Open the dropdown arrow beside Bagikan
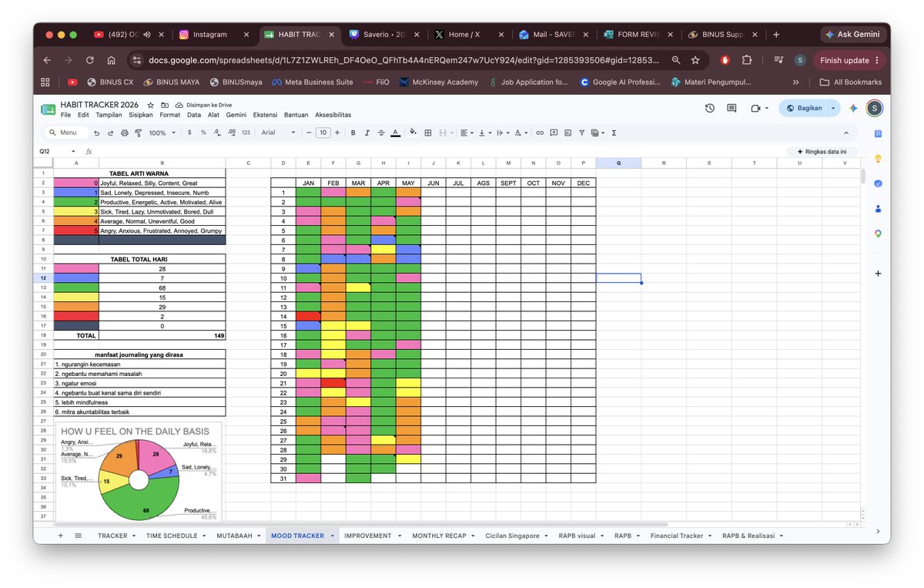Screen dimensions: 924x588 (x=832, y=109)
